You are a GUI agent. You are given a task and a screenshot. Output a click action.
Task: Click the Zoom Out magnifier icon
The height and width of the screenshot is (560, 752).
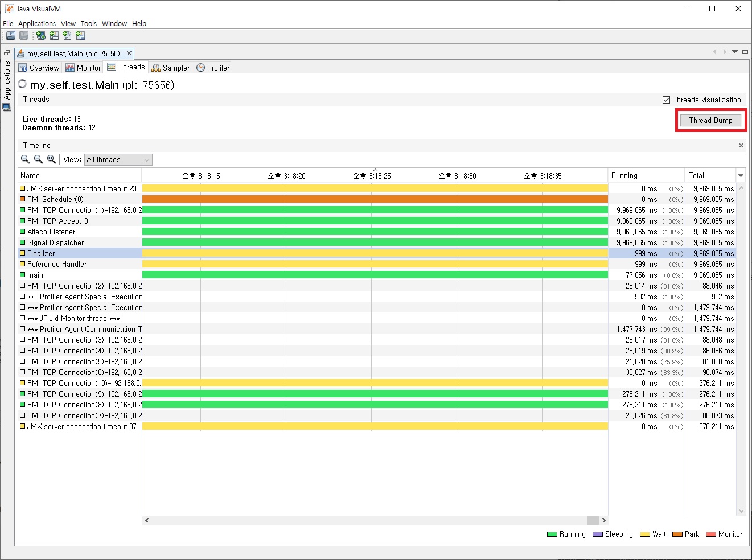pos(38,159)
